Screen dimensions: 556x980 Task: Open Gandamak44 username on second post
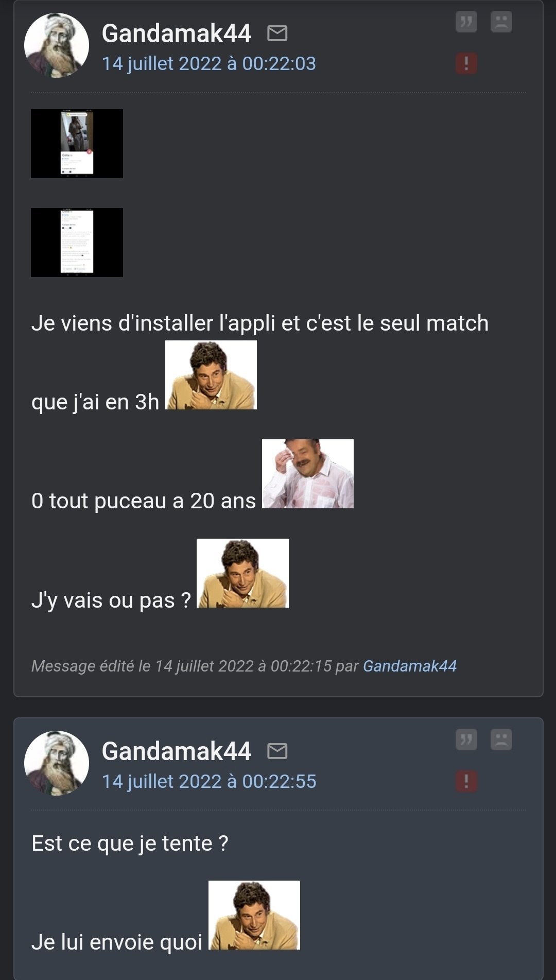point(177,751)
